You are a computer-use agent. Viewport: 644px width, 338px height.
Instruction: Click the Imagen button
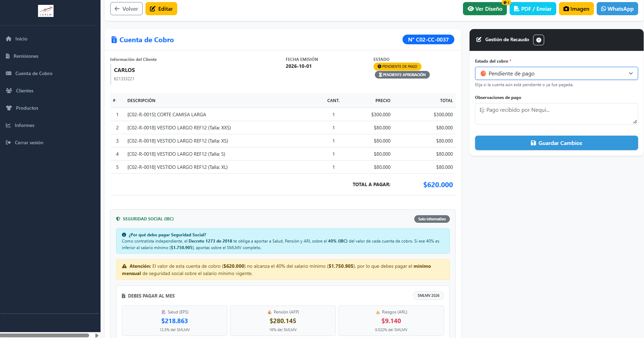tap(576, 9)
